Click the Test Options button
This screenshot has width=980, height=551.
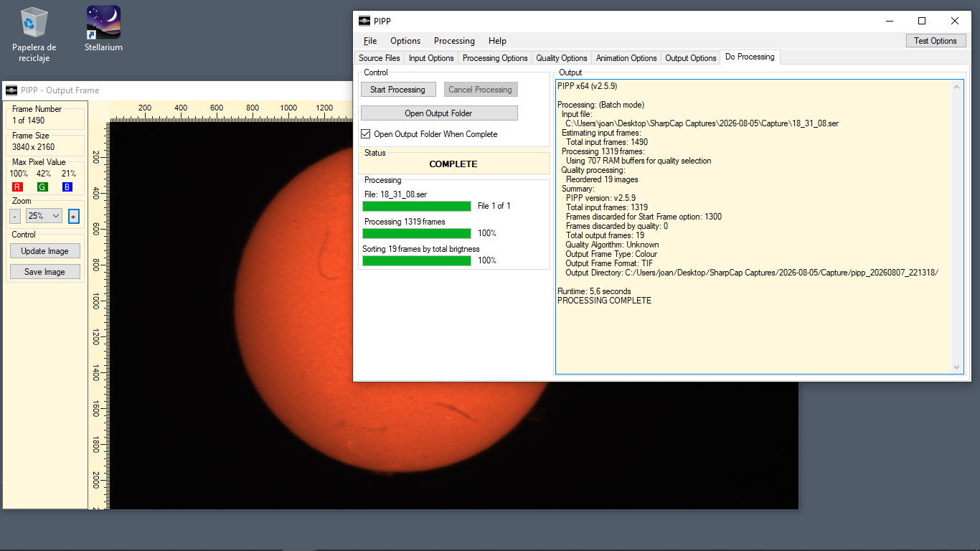point(936,41)
